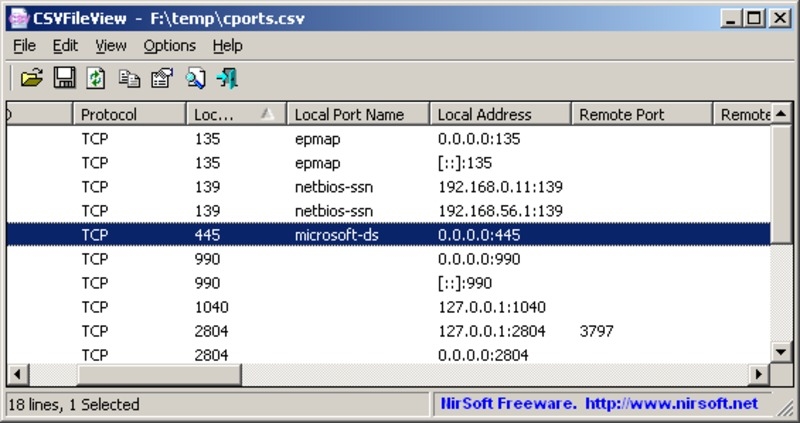Copy selected items with the copy icon
This screenshot has width=800, height=423.
point(129,79)
